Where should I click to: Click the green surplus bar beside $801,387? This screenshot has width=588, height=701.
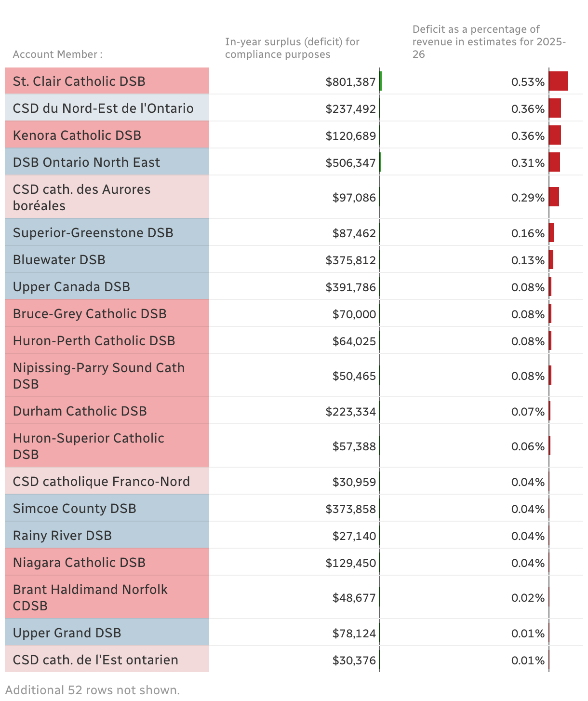pos(380,81)
